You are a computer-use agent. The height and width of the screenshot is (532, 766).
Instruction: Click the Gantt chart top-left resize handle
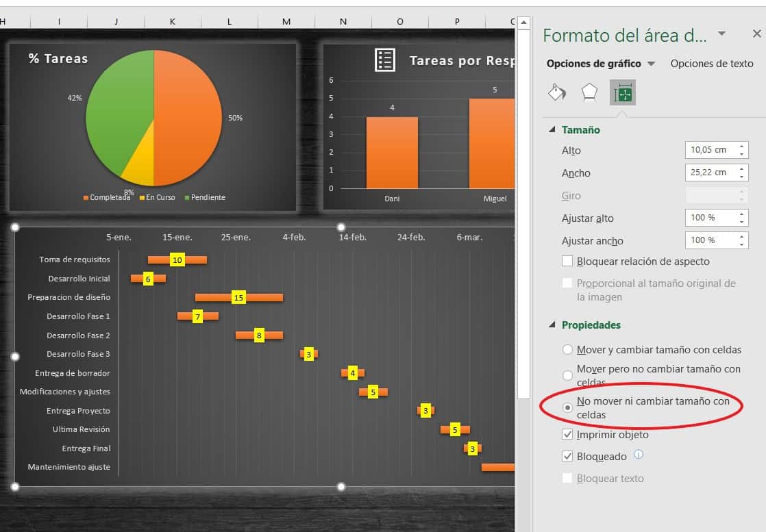[x=15, y=227]
